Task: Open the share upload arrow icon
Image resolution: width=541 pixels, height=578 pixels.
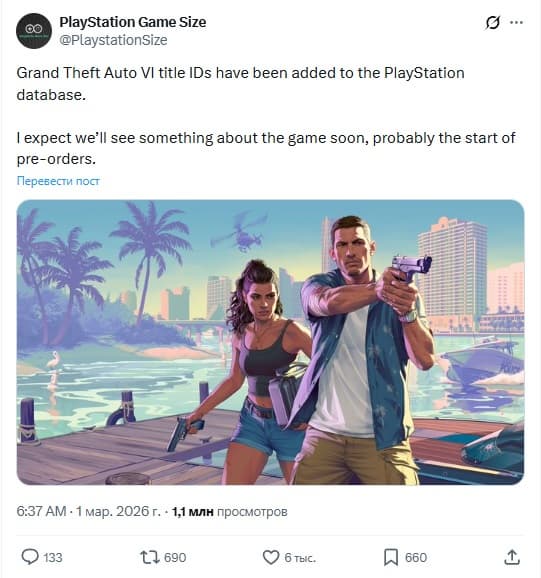Action: tap(512, 557)
